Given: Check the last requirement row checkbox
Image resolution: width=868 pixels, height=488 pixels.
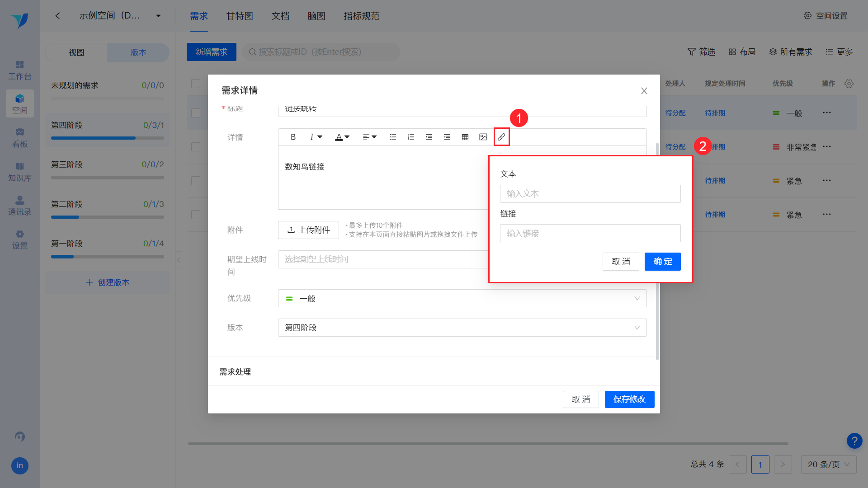Looking at the screenshot, I should pos(196,215).
